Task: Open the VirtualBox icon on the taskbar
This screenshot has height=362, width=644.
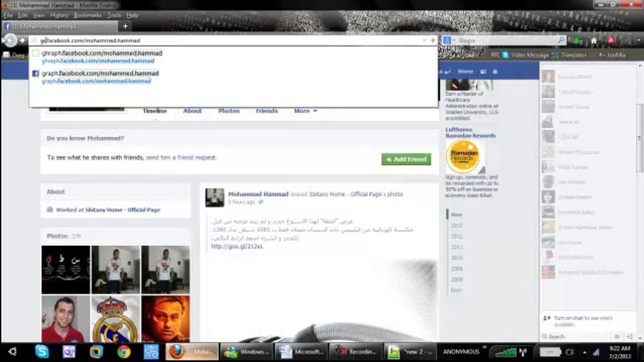Action: 96,351
